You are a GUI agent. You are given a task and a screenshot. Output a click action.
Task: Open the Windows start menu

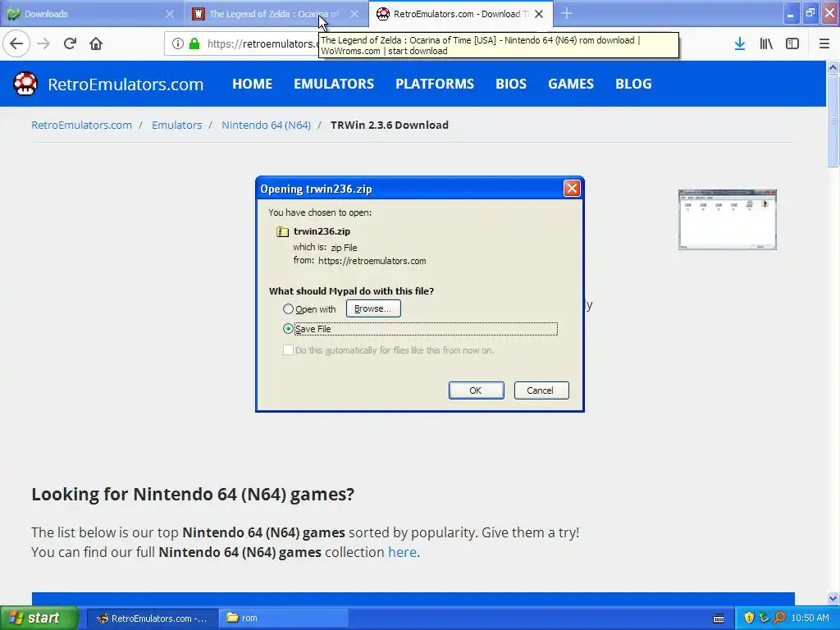(39, 618)
